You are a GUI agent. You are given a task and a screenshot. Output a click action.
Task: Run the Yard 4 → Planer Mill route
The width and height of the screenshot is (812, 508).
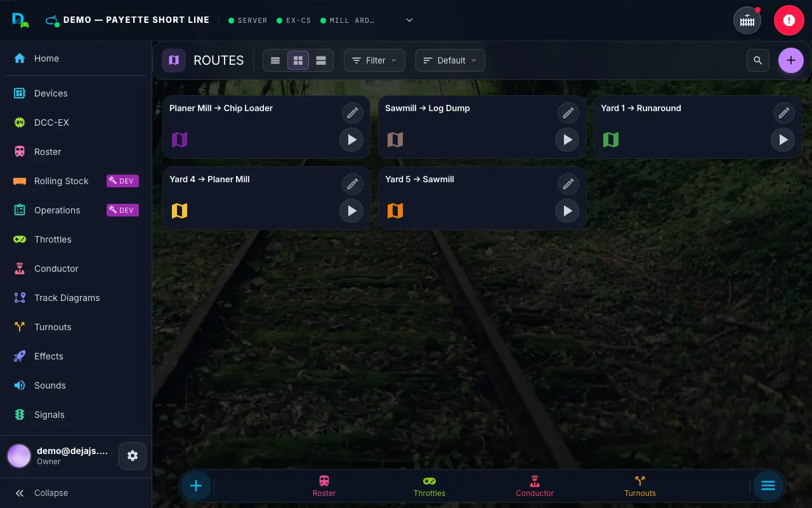351,211
